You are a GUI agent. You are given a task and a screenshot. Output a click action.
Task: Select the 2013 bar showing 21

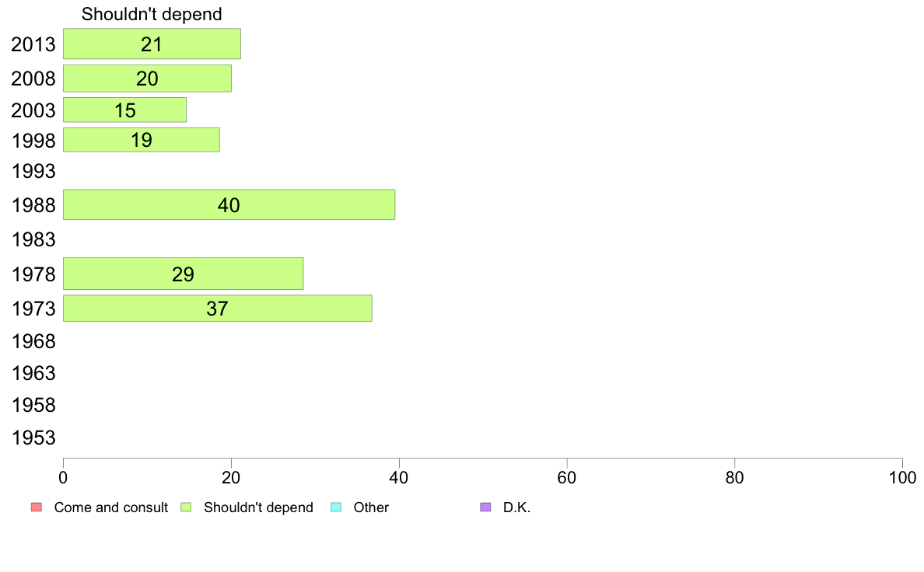point(152,44)
